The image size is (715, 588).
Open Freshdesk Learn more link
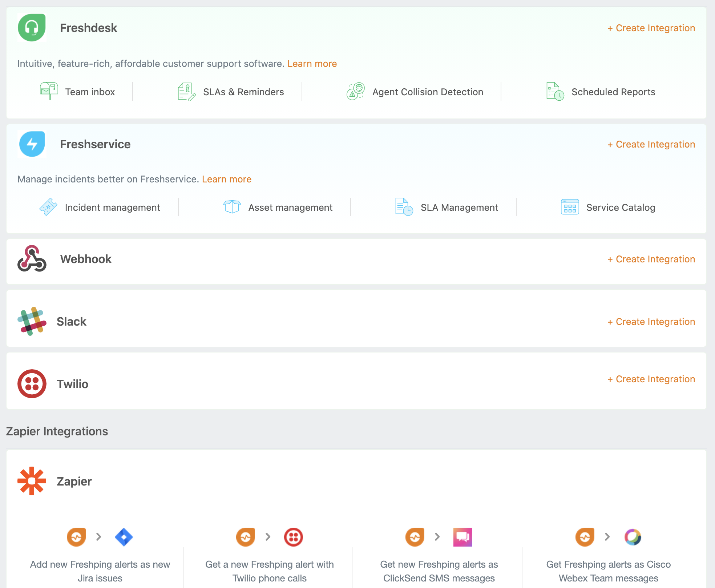(312, 64)
